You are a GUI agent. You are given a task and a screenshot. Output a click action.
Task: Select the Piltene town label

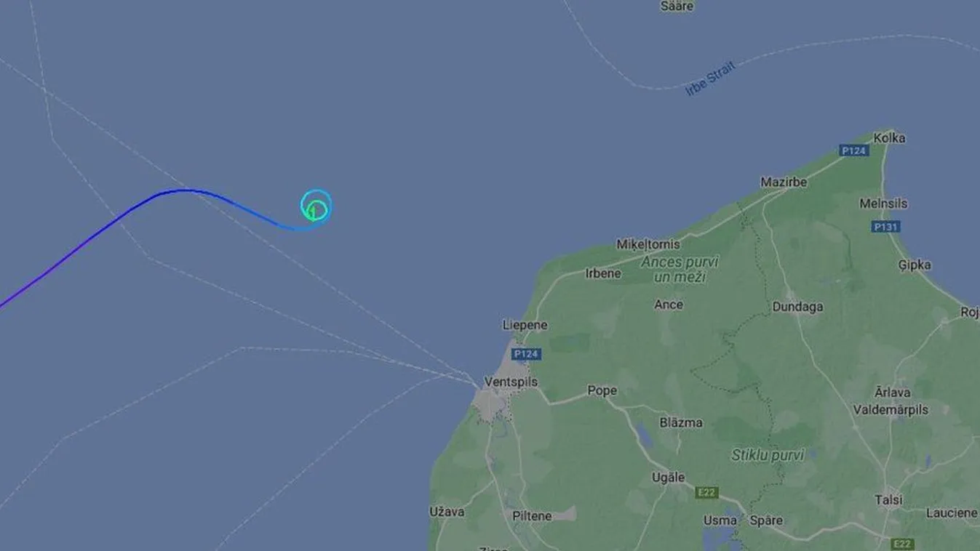pyautogui.click(x=532, y=516)
